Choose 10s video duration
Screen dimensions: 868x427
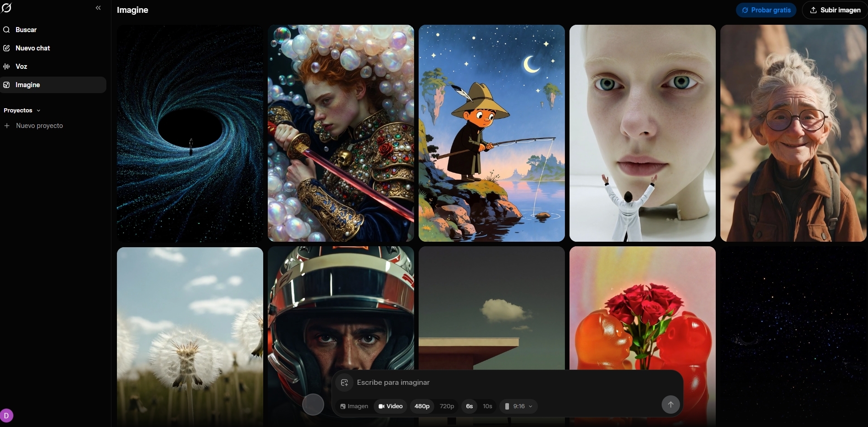pos(487,406)
